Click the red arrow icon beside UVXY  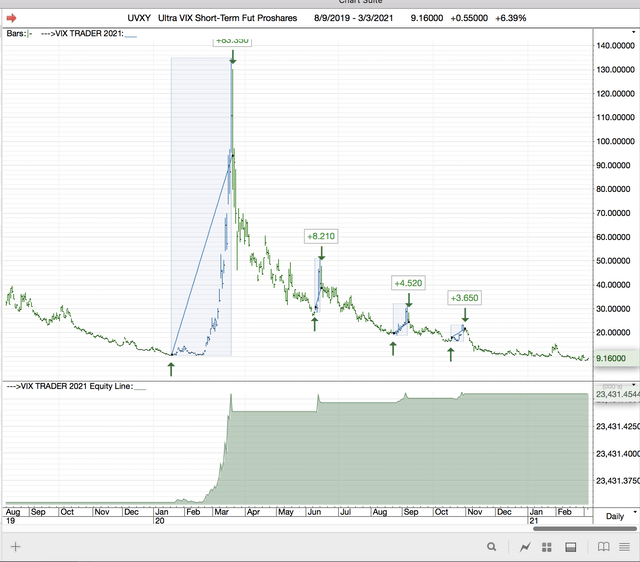[11, 18]
